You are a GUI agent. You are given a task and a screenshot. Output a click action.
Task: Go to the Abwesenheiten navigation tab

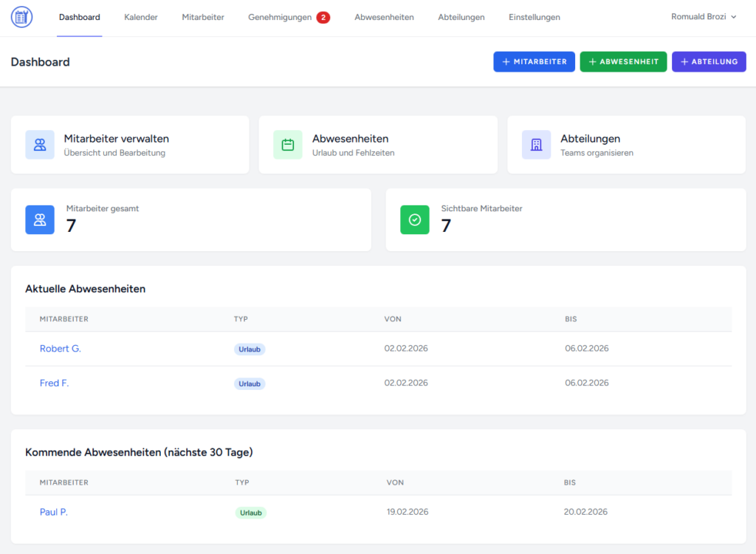384,17
